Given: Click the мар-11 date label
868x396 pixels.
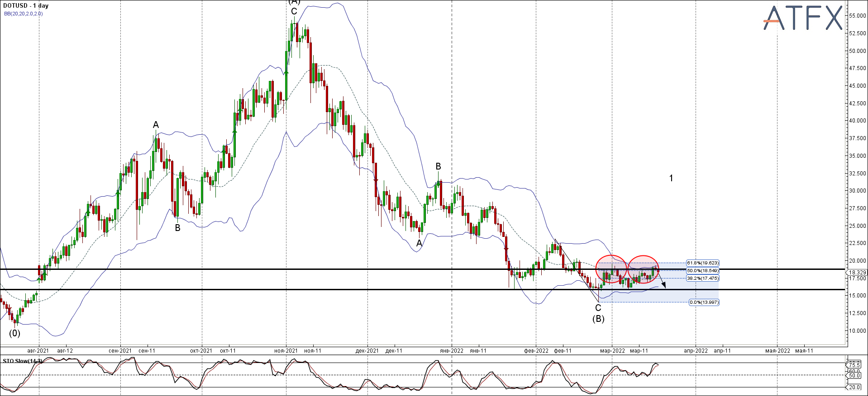Looking at the screenshot, I should point(639,350).
